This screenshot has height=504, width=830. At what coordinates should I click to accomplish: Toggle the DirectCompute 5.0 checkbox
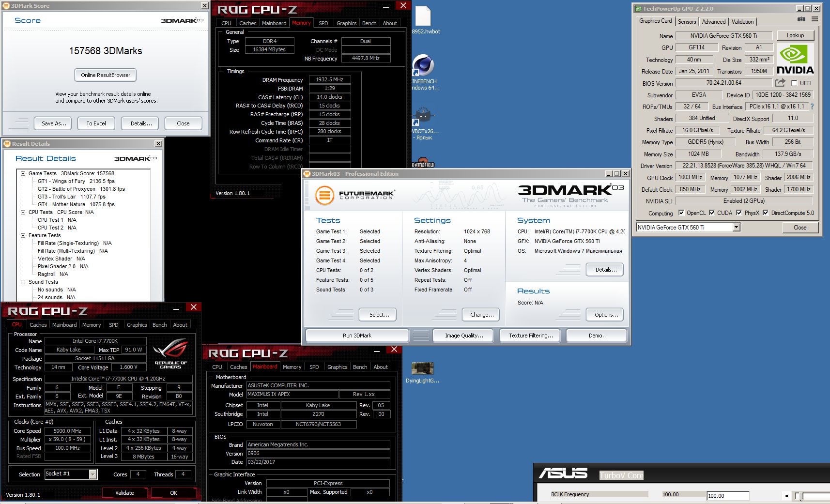tap(766, 213)
